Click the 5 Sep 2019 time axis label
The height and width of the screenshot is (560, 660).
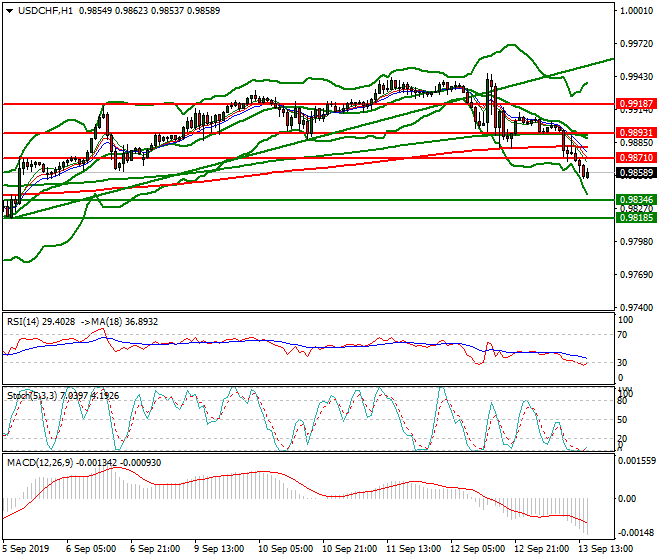click(x=26, y=549)
